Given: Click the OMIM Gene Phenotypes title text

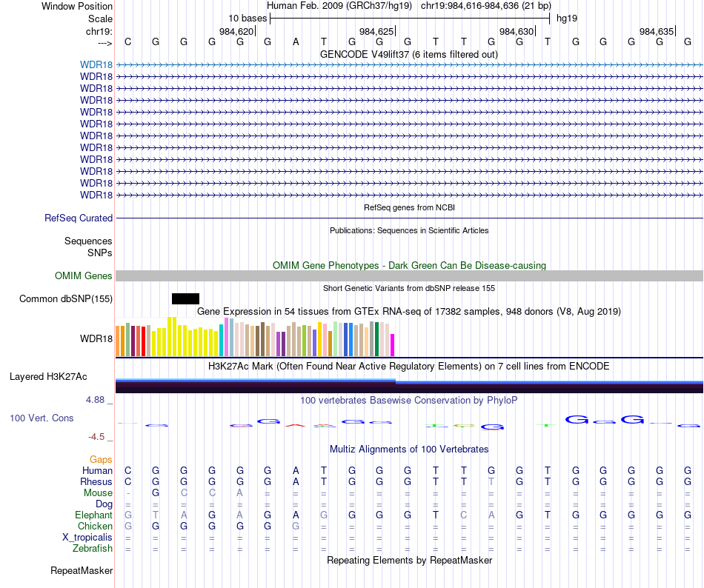Looking at the screenshot, I should [409, 266].
